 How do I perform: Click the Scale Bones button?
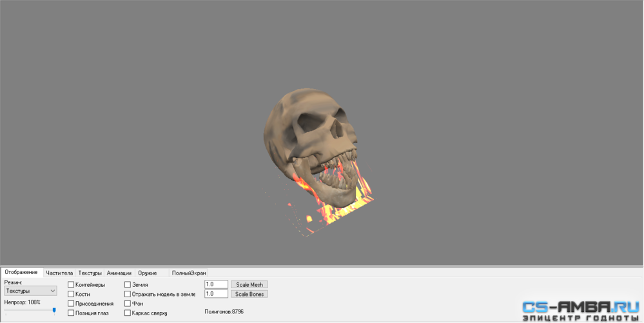point(249,294)
